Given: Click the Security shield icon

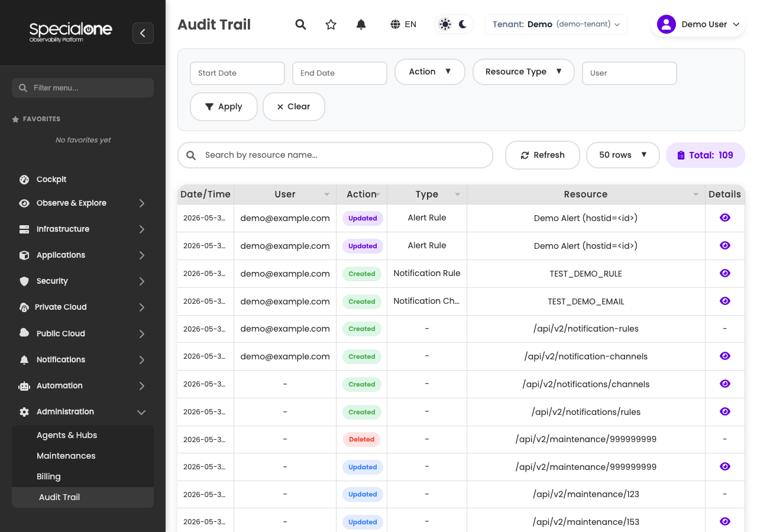Looking at the screenshot, I should point(24,281).
